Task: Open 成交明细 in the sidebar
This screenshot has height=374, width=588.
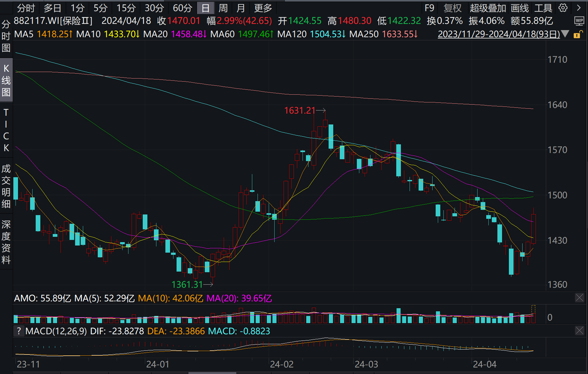Action: 6,186
